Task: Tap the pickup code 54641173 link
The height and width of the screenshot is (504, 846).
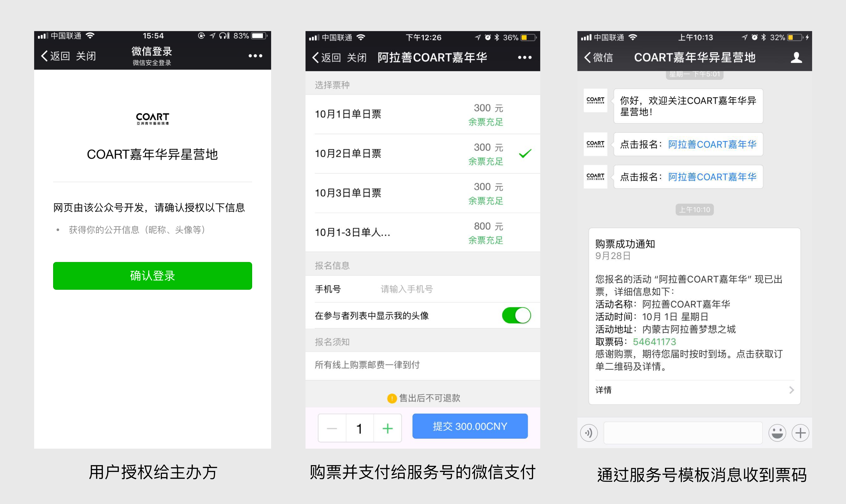Action: (654, 342)
